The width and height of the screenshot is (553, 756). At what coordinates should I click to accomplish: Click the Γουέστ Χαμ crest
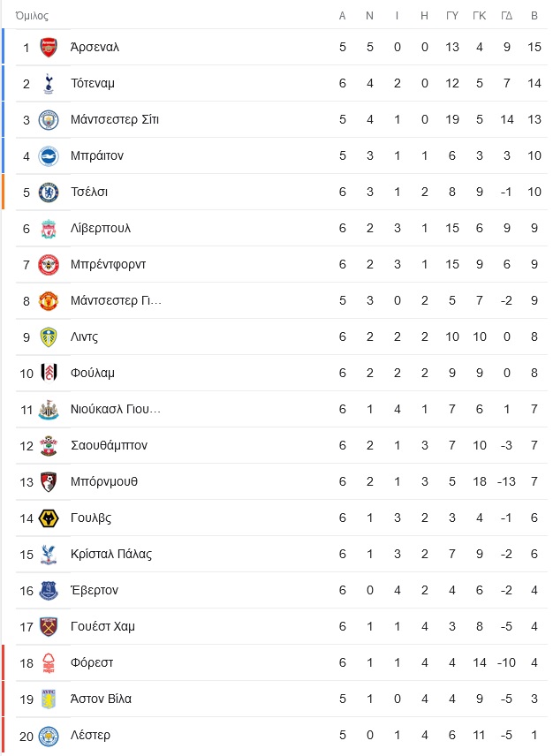[x=49, y=627]
